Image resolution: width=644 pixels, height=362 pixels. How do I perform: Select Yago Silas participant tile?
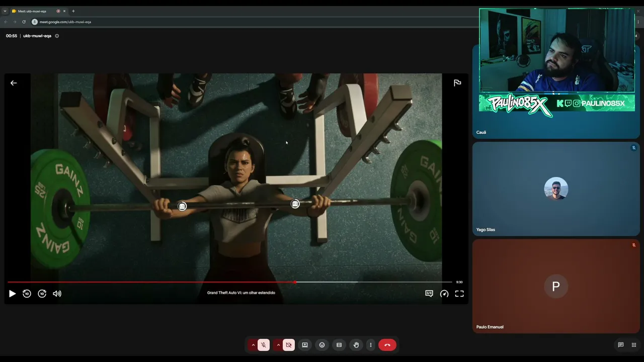coord(556,189)
